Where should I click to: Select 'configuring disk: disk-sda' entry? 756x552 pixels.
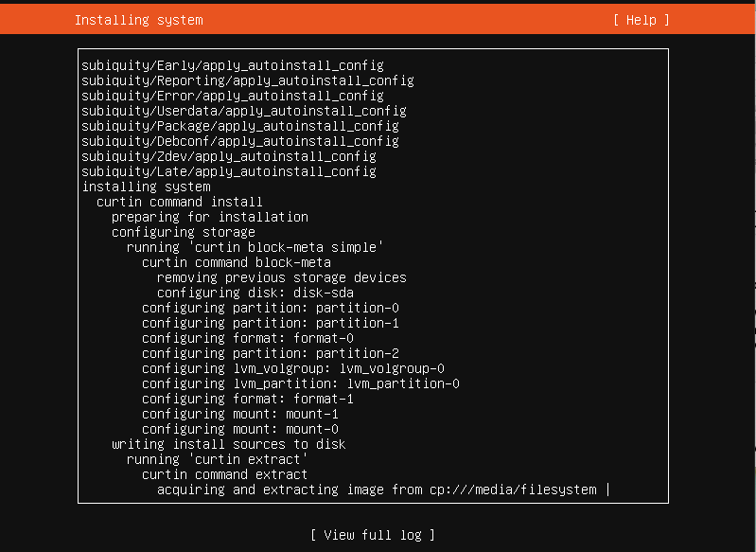coord(255,293)
